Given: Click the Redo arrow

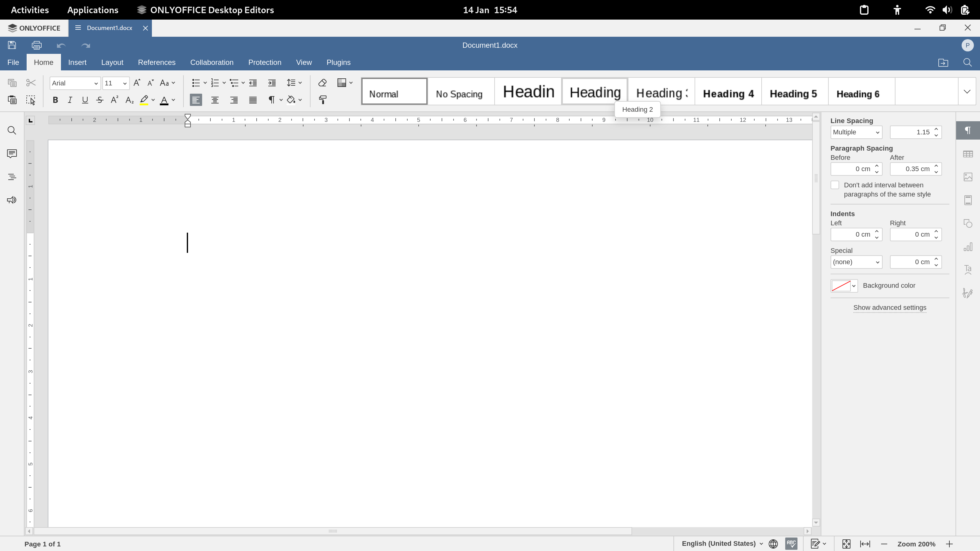Looking at the screenshot, I should point(86,45).
